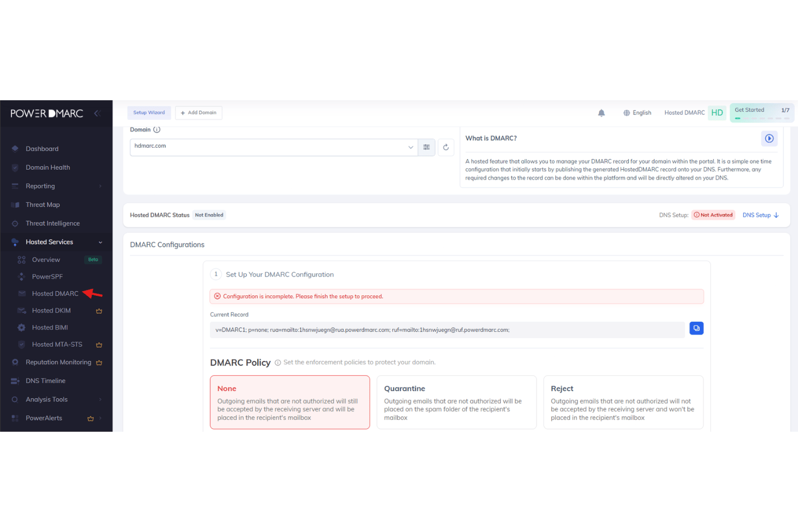
Task: Click the crown icon beside Hosted MTA-STS
Action: (99, 345)
